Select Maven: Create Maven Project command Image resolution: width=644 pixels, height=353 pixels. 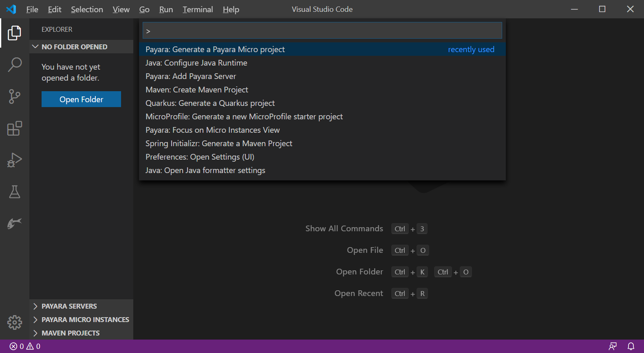[197, 90]
